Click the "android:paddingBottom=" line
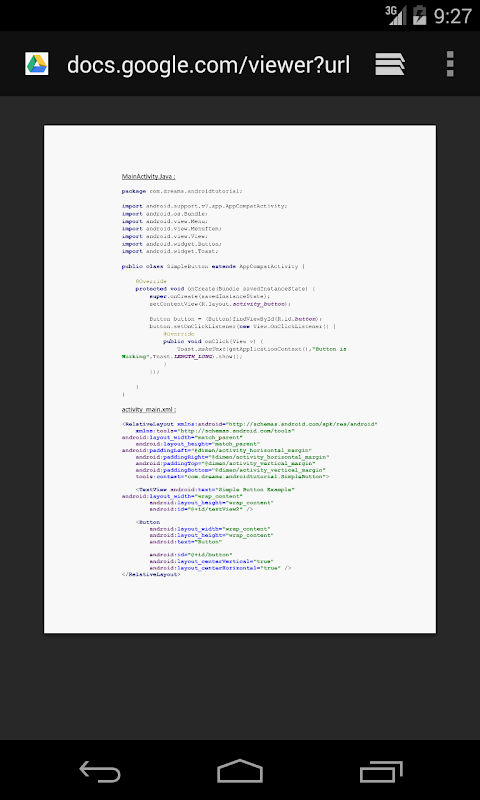The image size is (480, 800). (x=231, y=470)
